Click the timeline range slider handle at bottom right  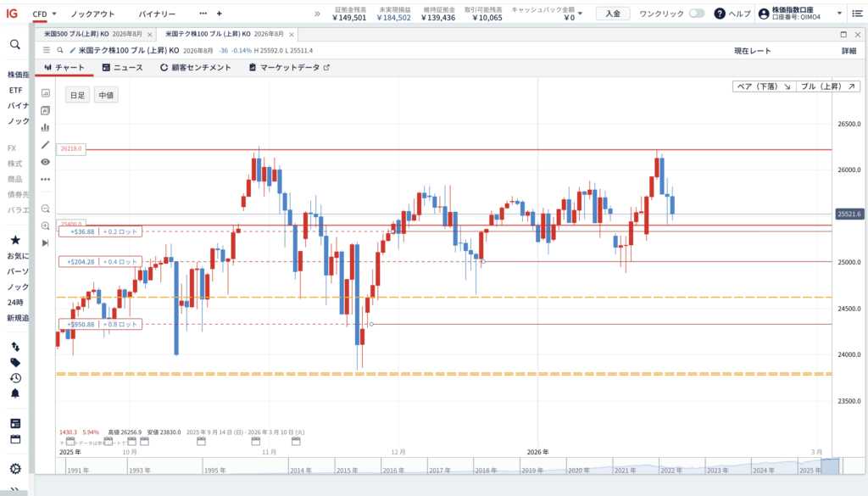click(x=830, y=466)
